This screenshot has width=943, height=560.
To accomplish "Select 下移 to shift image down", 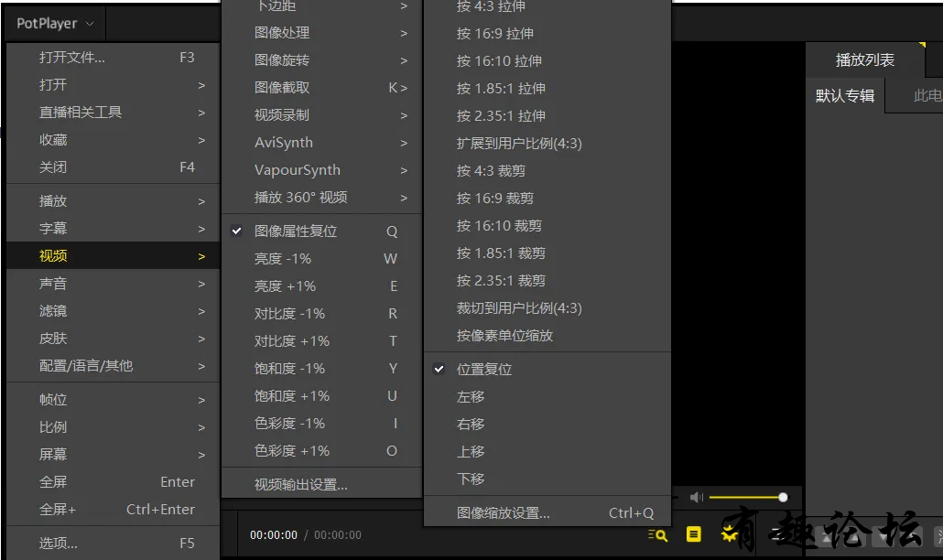I will click(547, 479).
